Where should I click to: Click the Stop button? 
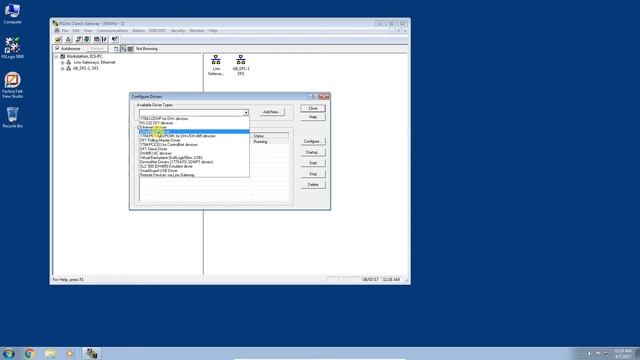pos(313,174)
